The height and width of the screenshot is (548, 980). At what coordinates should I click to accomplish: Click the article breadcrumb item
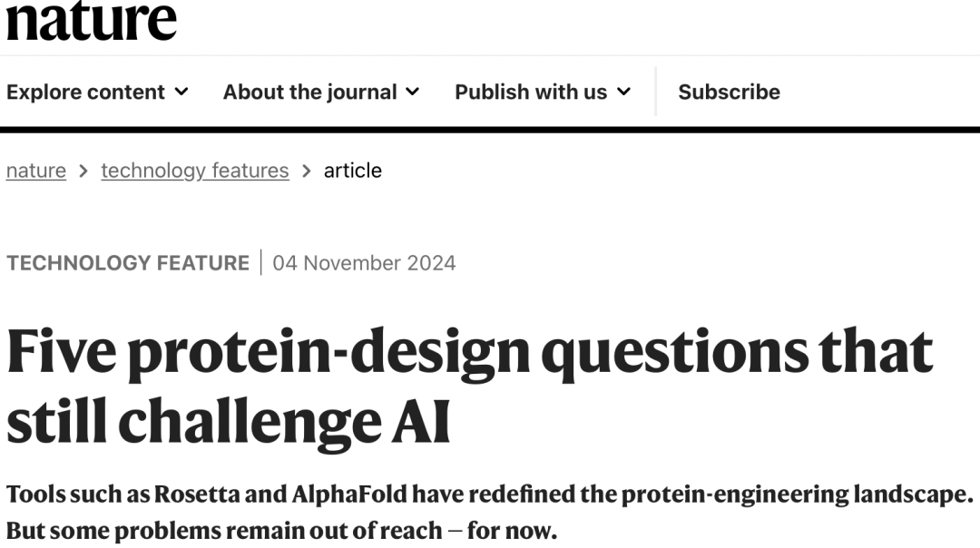click(353, 171)
